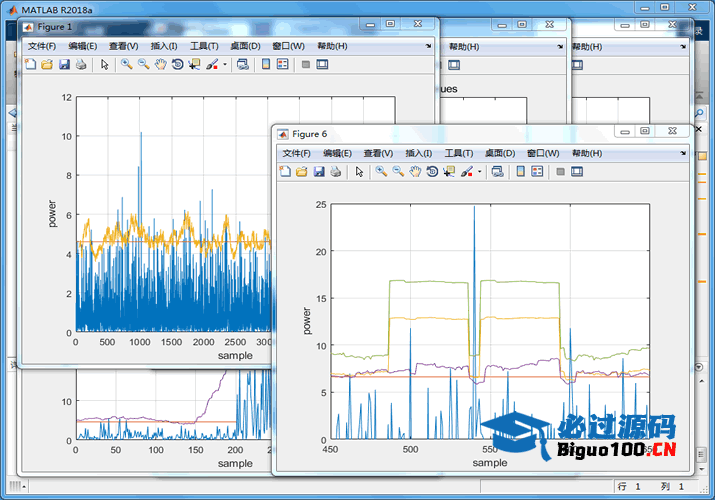
Task: Open 桌面(D) menu in Figure 1
Action: point(245,46)
